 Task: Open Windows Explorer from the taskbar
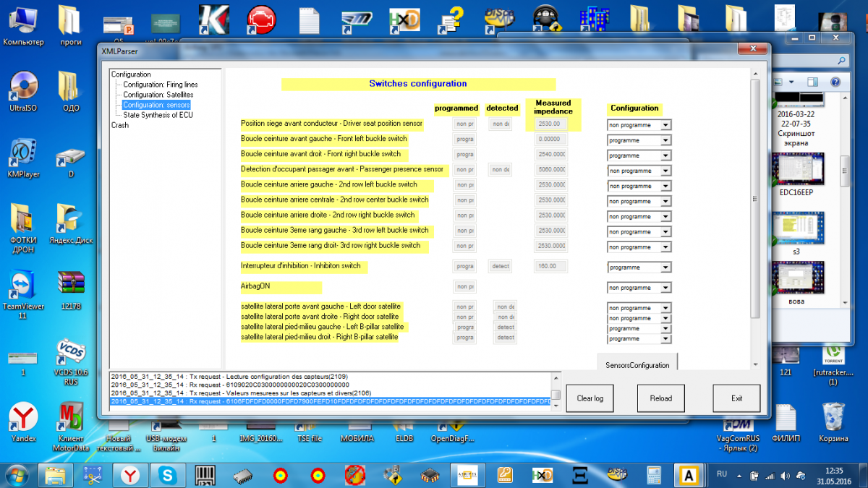56,475
